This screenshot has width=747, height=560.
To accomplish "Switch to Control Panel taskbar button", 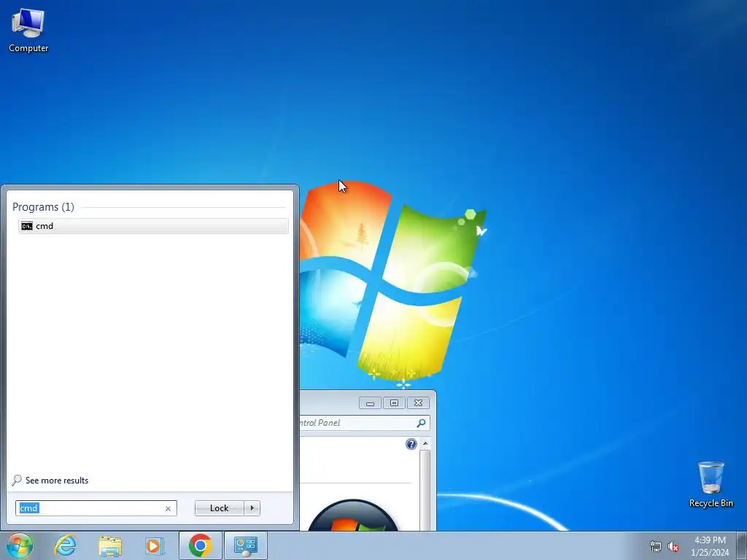I will tap(245, 545).
